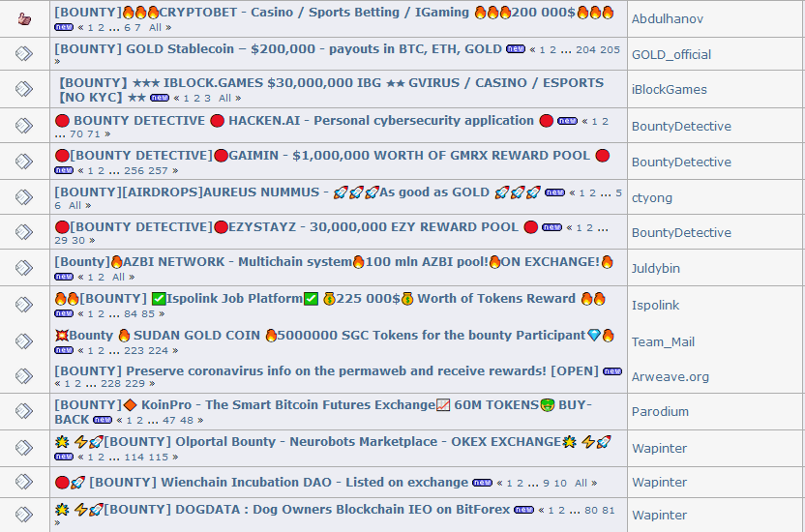The image size is (805, 532).
Task: Open Preserve coronavirus info thread
Action: click(326, 370)
